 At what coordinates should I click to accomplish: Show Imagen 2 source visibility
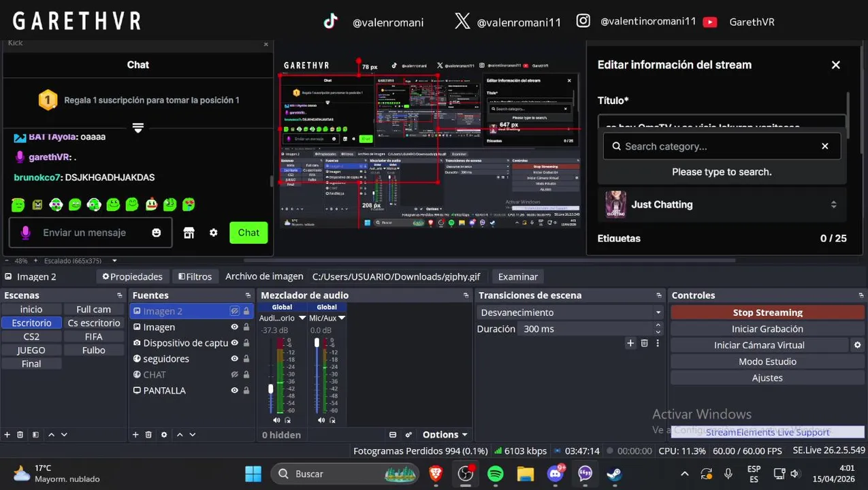(x=234, y=311)
